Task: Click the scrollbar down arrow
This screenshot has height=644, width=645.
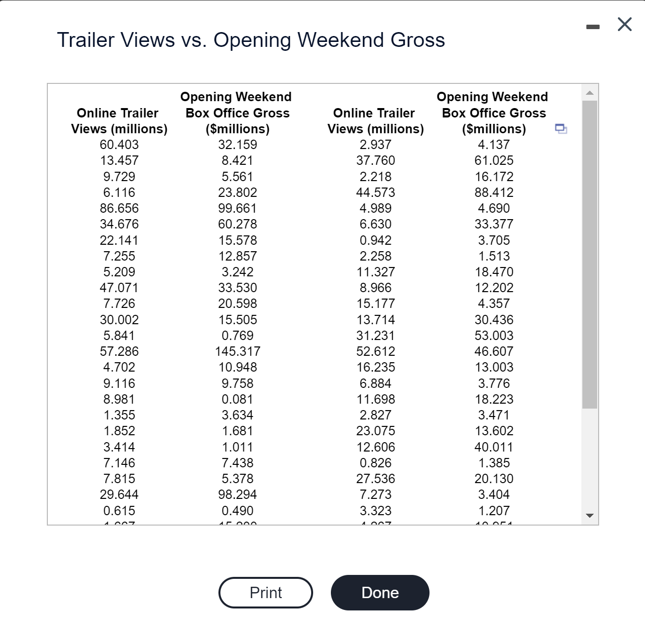Action: [x=590, y=516]
